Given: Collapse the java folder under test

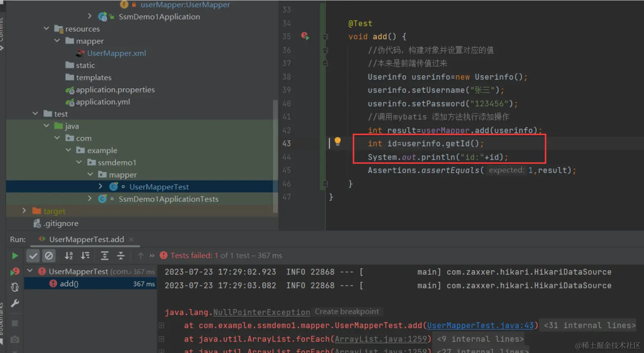Looking at the screenshot, I should pos(46,126).
